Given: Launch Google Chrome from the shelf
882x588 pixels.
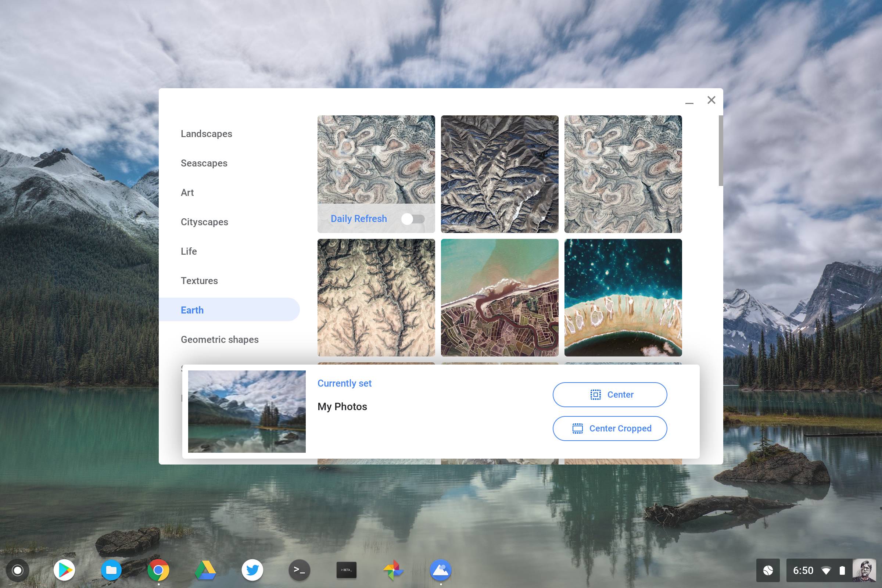Looking at the screenshot, I should (x=158, y=570).
